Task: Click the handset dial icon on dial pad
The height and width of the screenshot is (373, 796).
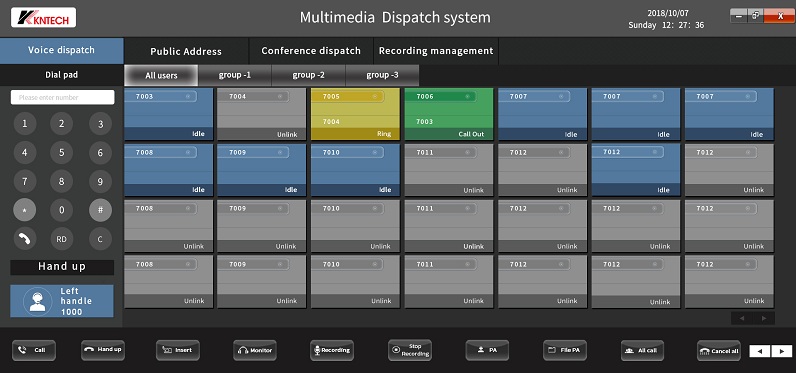Action: [24, 239]
